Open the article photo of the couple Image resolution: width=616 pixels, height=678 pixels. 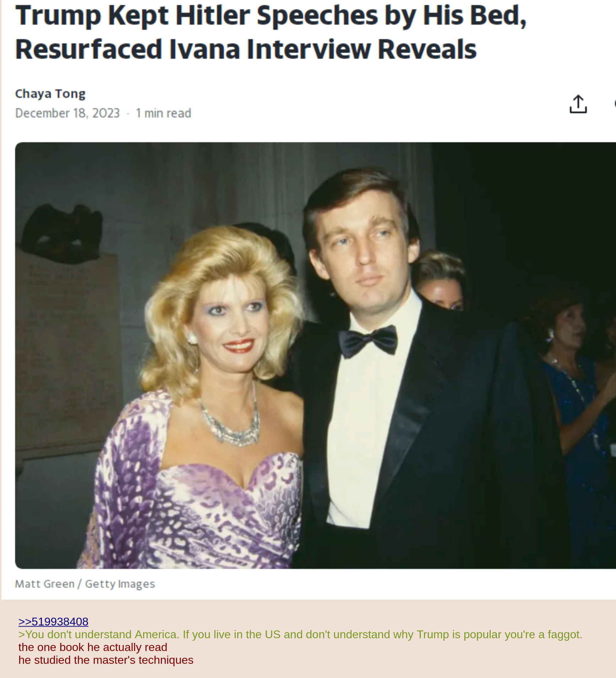[x=315, y=355]
